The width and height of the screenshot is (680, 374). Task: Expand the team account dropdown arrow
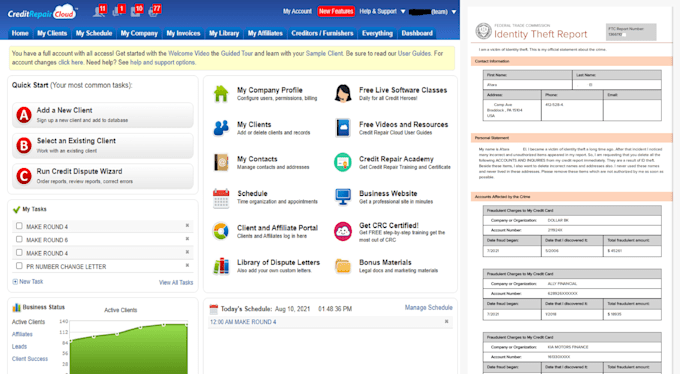454,12
